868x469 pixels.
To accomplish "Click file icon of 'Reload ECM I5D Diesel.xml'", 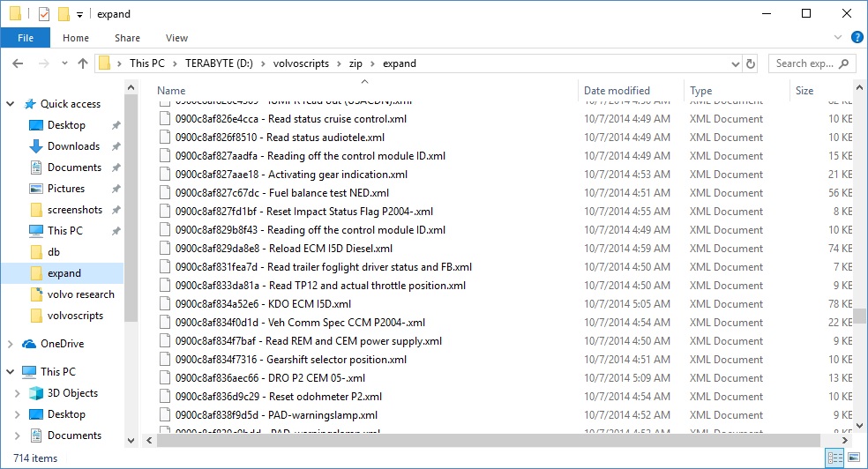I will pyautogui.click(x=164, y=249).
